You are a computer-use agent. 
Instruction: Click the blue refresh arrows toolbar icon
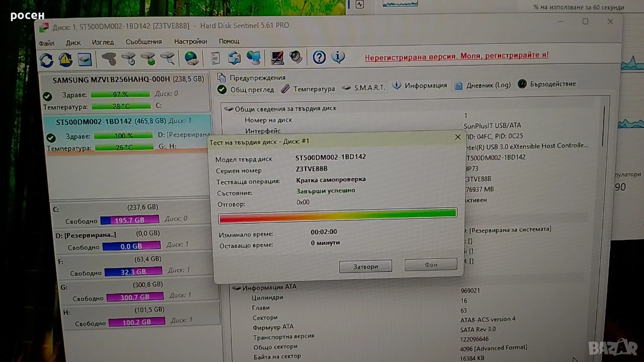(x=46, y=60)
